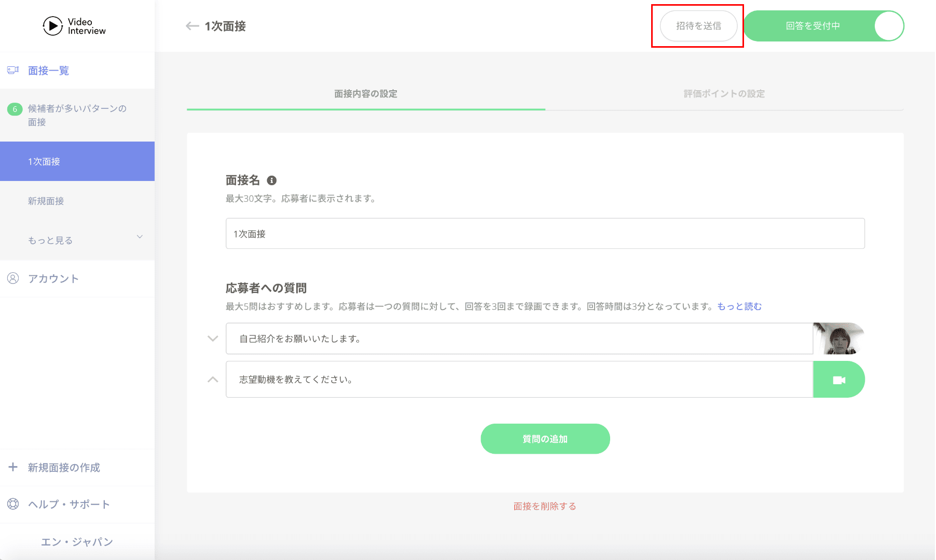Open the アカウント sidebar item

[x=53, y=278]
